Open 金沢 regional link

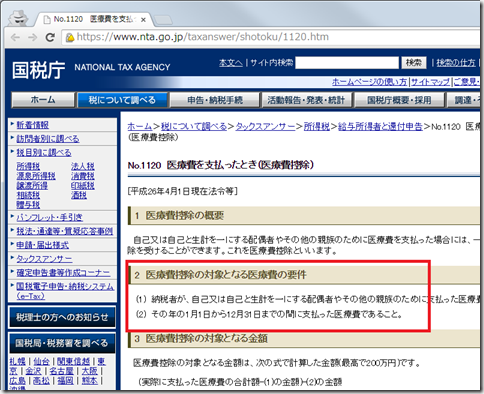click(x=33, y=371)
